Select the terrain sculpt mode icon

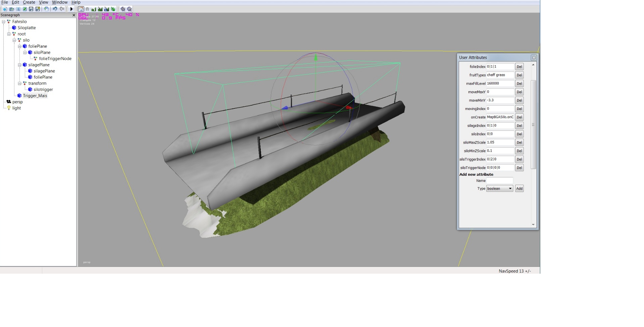(x=94, y=9)
